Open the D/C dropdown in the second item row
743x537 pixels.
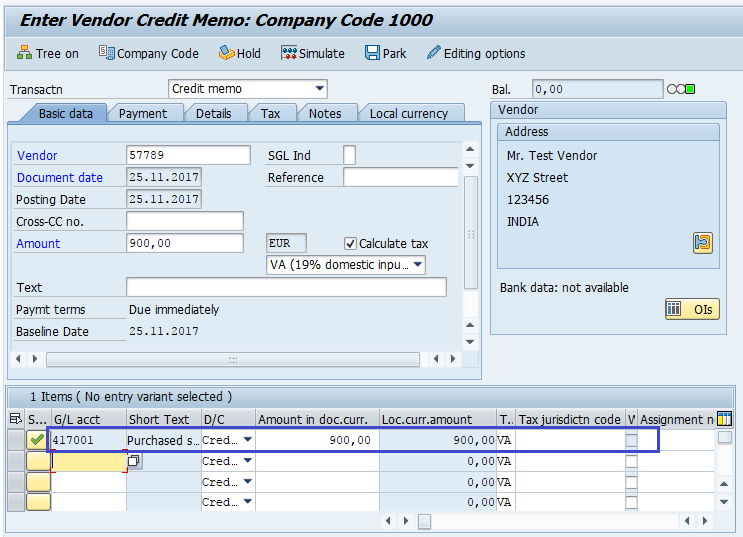pyautogui.click(x=247, y=461)
